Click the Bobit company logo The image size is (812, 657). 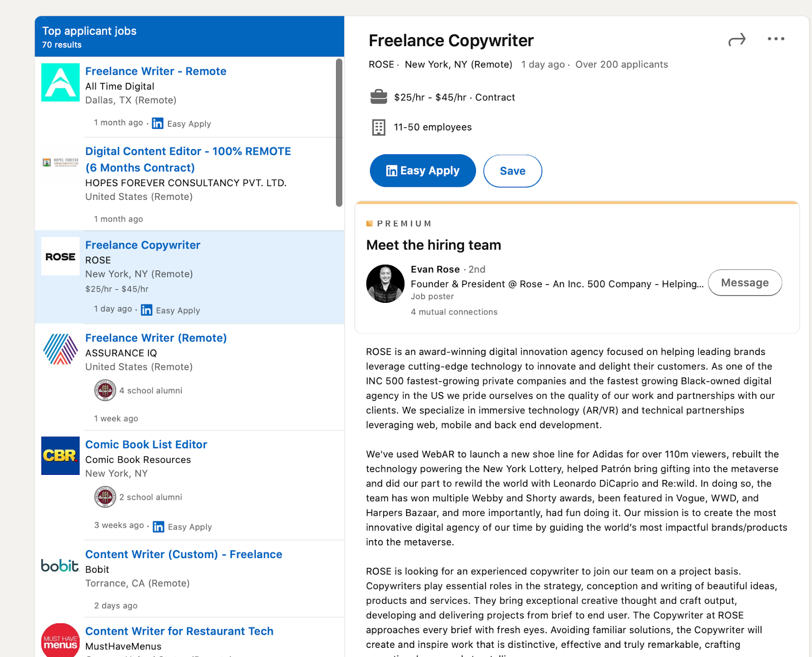coord(60,566)
